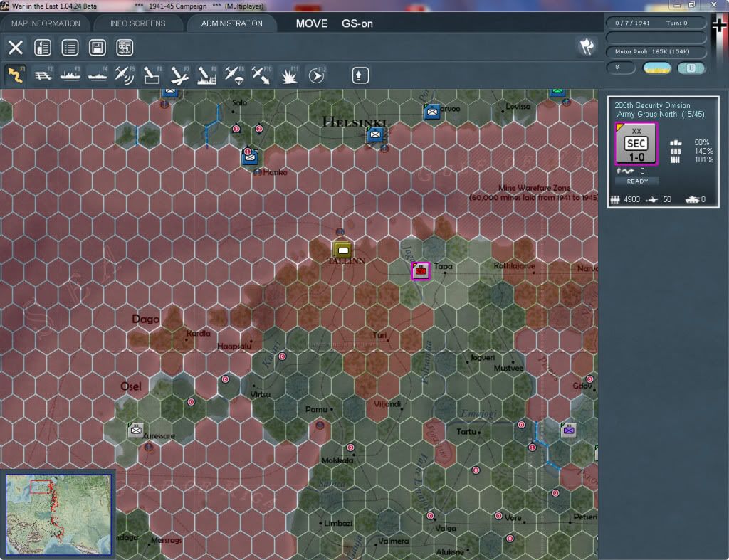This screenshot has height=560, width=729.
Task: Select the F5 air recon mode icon
Action: [125, 75]
